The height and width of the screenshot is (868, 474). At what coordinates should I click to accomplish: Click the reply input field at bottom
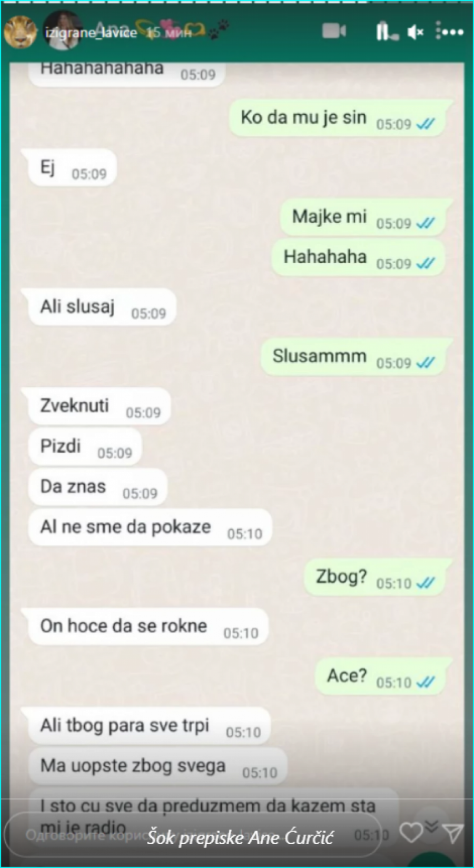[193, 835]
